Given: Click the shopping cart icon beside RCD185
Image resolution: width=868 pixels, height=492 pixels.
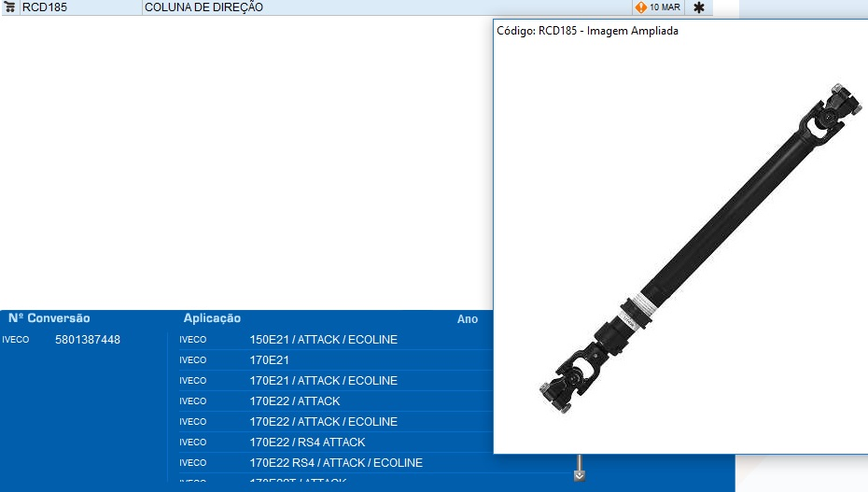Looking at the screenshot, I should click(10, 7).
